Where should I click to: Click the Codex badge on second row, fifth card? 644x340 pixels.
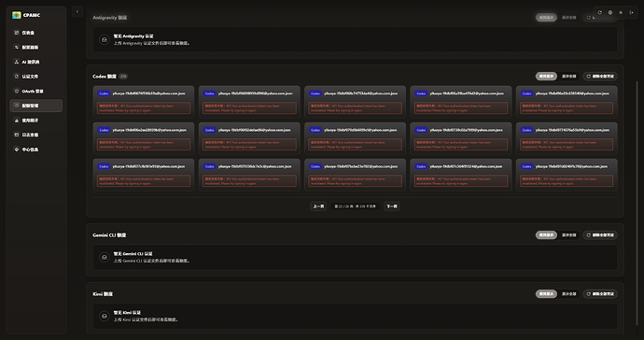click(x=527, y=130)
